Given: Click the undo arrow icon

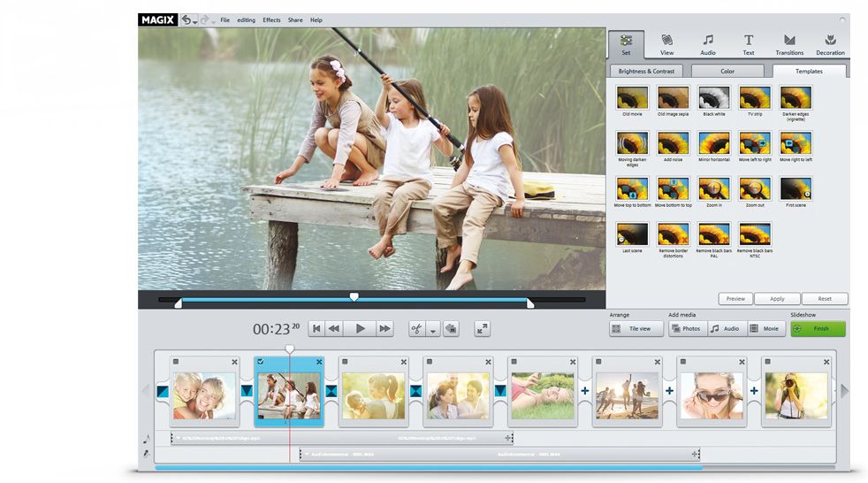Looking at the screenshot, I should (187, 20).
